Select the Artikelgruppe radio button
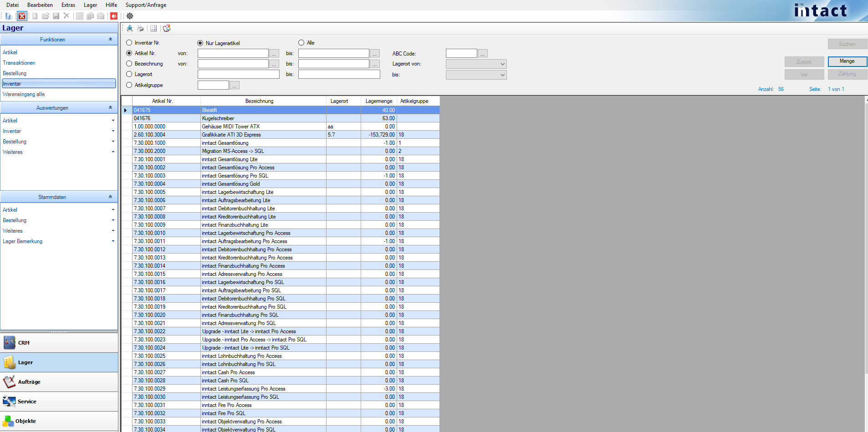This screenshot has width=868, height=432. point(129,85)
